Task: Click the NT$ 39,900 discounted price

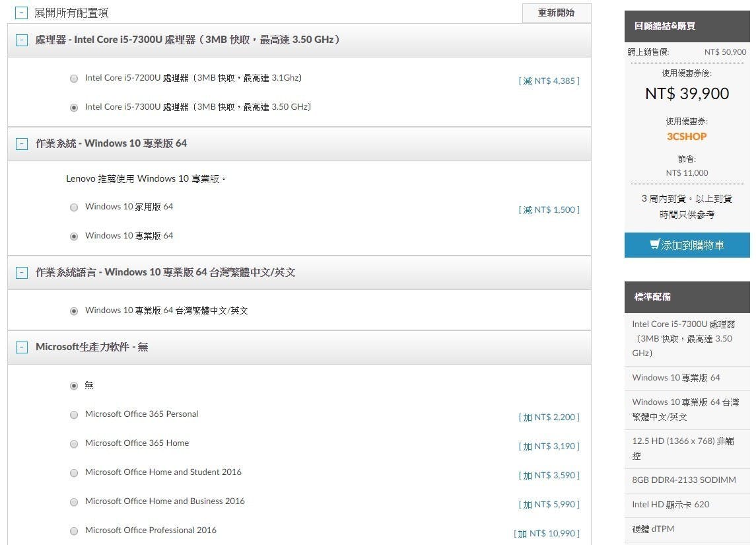Action: click(687, 94)
